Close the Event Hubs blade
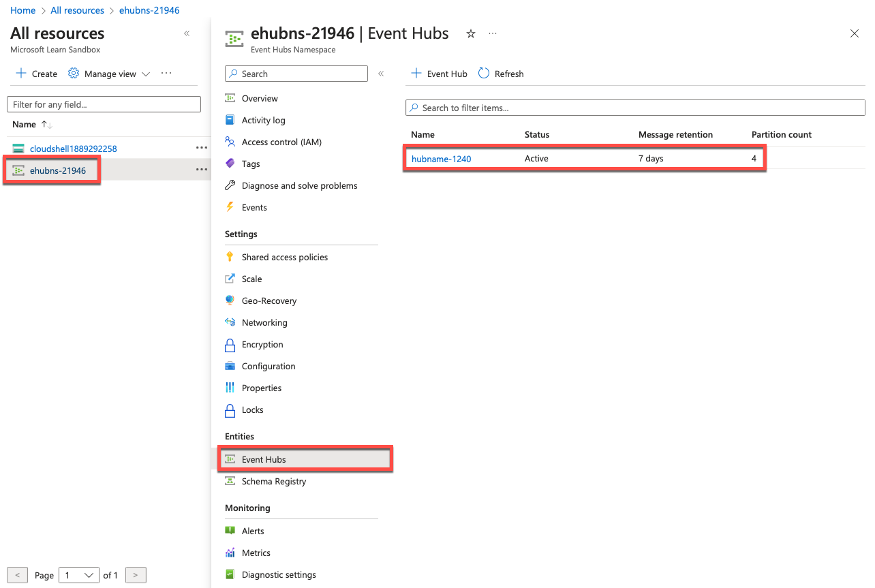The width and height of the screenshot is (875, 588). (x=854, y=33)
